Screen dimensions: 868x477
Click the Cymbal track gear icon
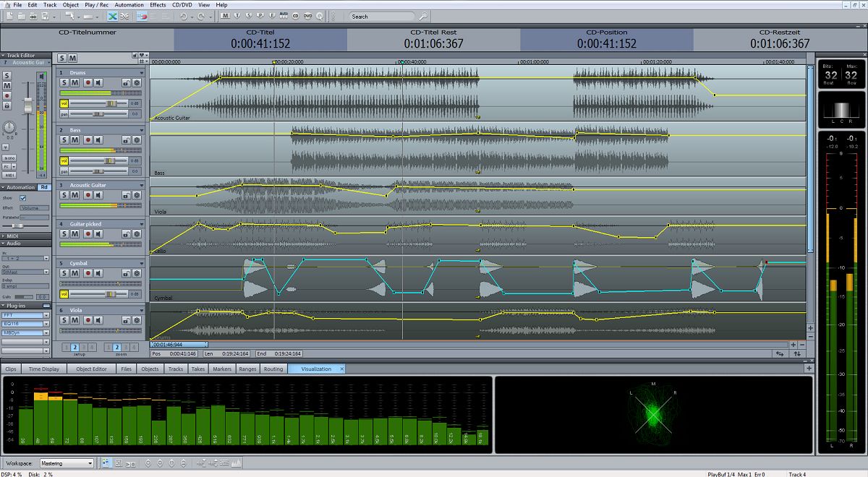137,273
